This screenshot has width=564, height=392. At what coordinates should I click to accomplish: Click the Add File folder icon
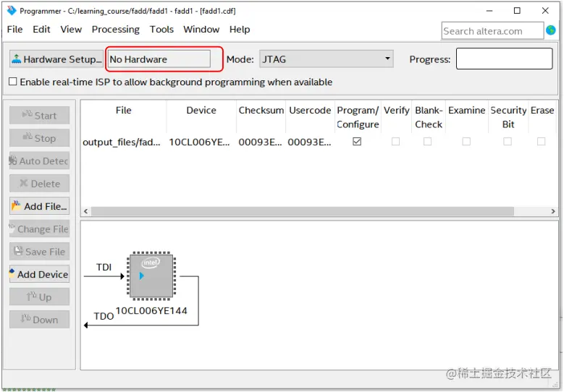[x=16, y=205]
